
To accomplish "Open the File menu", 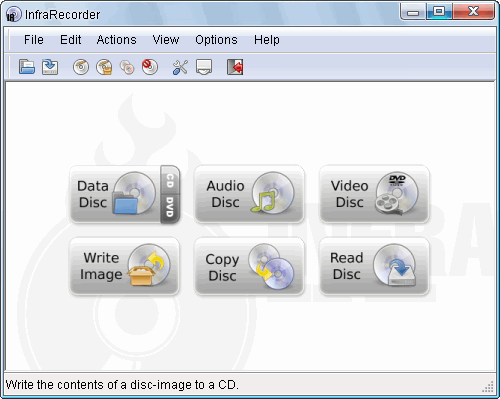I will point(34,40).
